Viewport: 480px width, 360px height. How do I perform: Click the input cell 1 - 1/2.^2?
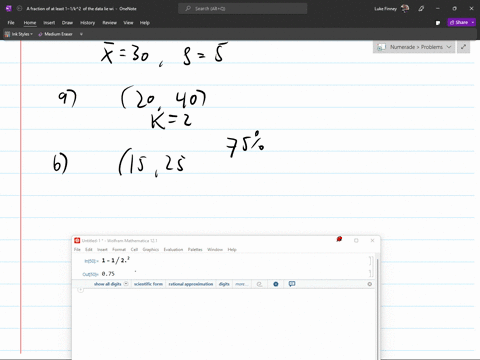[116, 260]
